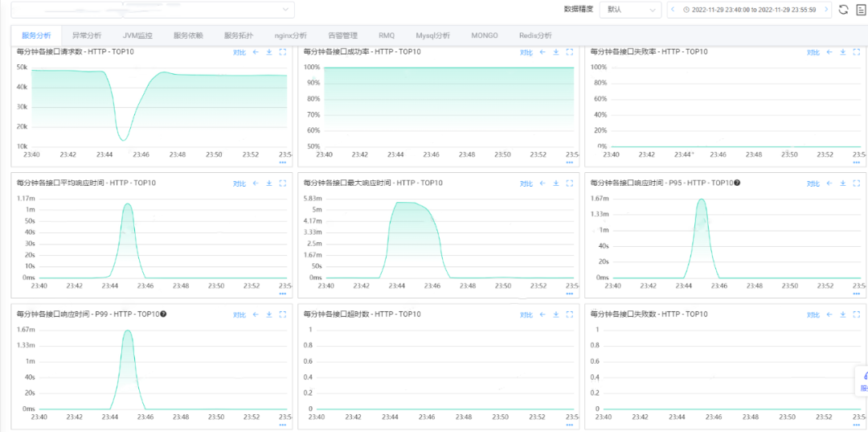Open the Mysql分析 tab
Viewport: 868px width, 432px height.
[x=432, y=36]
